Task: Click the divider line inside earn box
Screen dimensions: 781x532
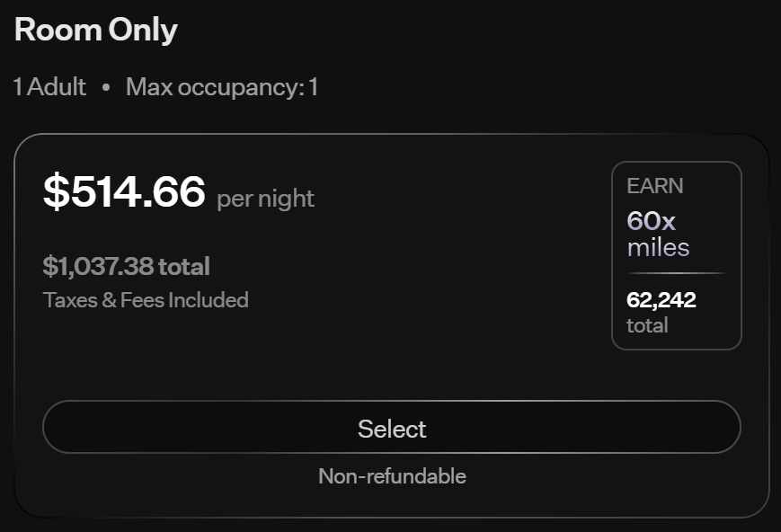Action: tap(676, 272)
